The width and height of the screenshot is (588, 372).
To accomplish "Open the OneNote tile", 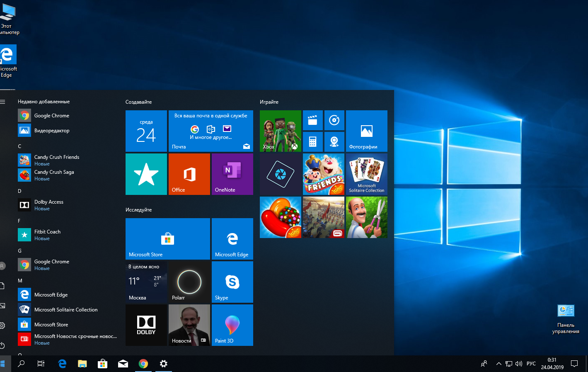I will point(232,174).
